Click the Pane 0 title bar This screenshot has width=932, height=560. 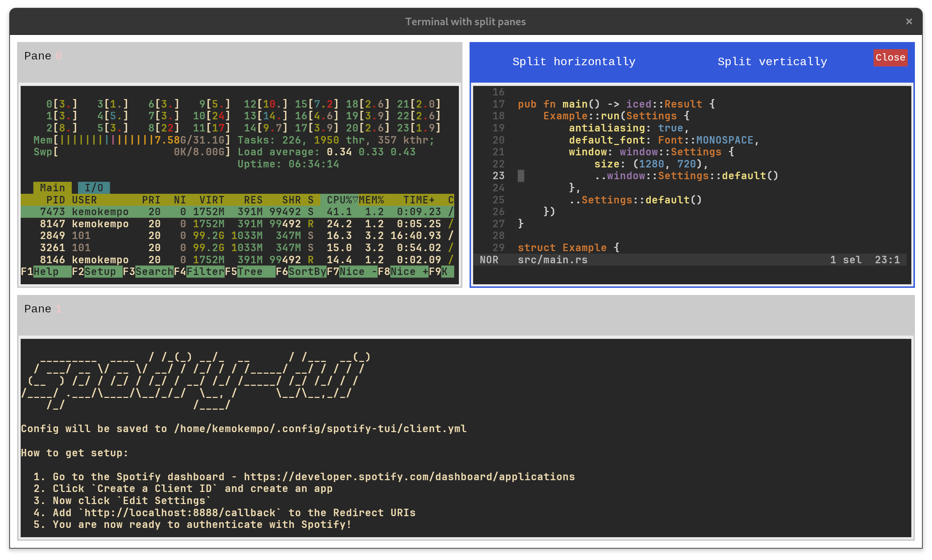coord(239,62)
